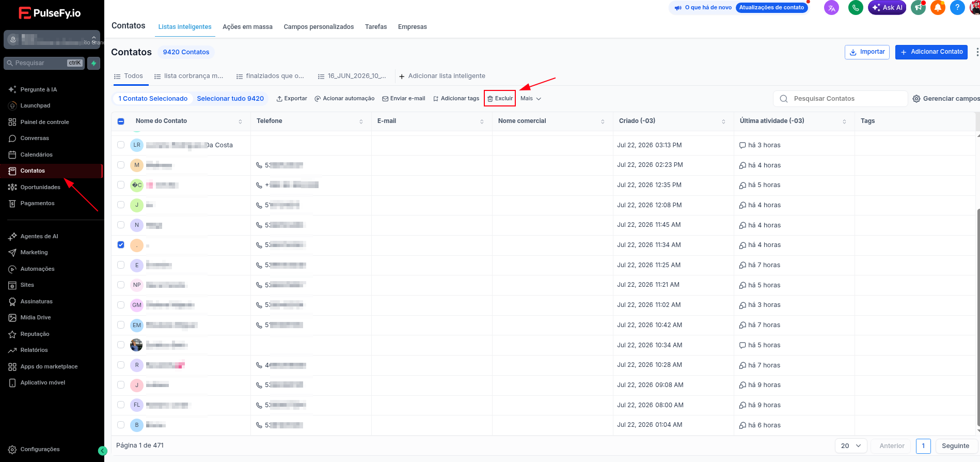Click the Excluir trash button
Image resolution: width=980 pixels, height=462 pixels.
point(500,98)
